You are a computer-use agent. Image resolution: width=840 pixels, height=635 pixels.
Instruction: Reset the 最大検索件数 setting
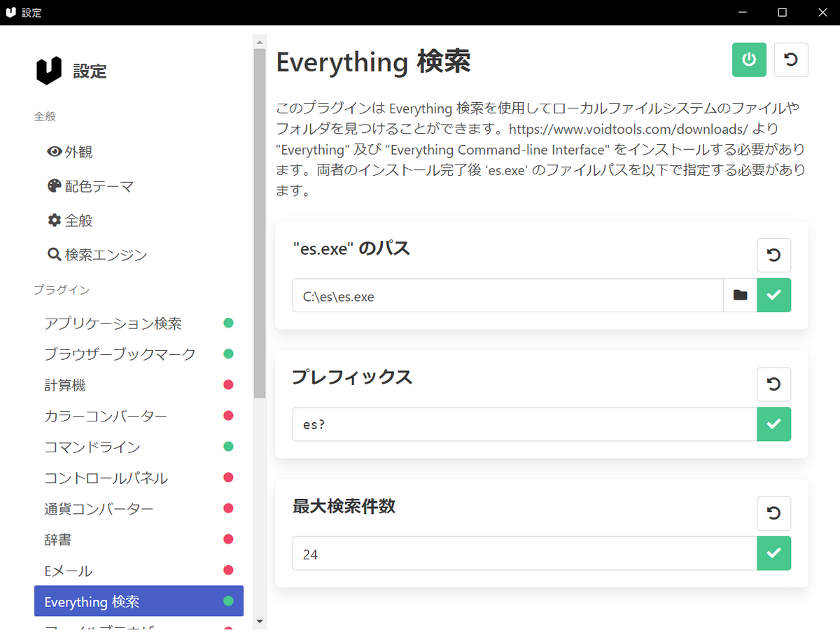pos(774,514)
